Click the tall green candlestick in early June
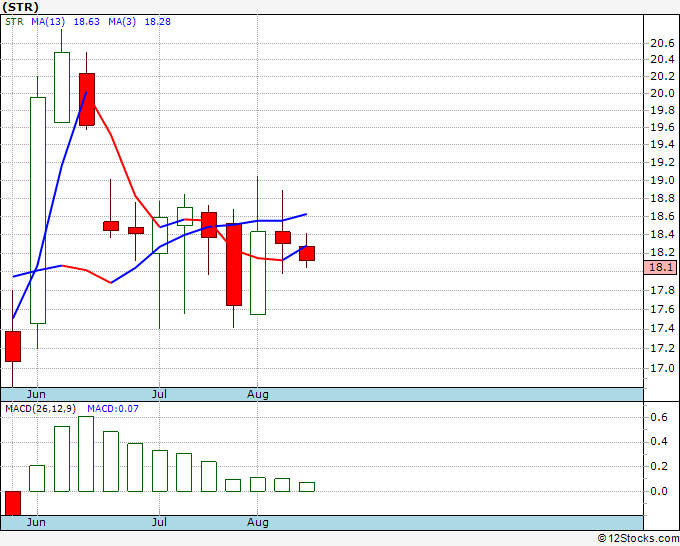This screenshot has height=546, width=680. coord(38,210)
